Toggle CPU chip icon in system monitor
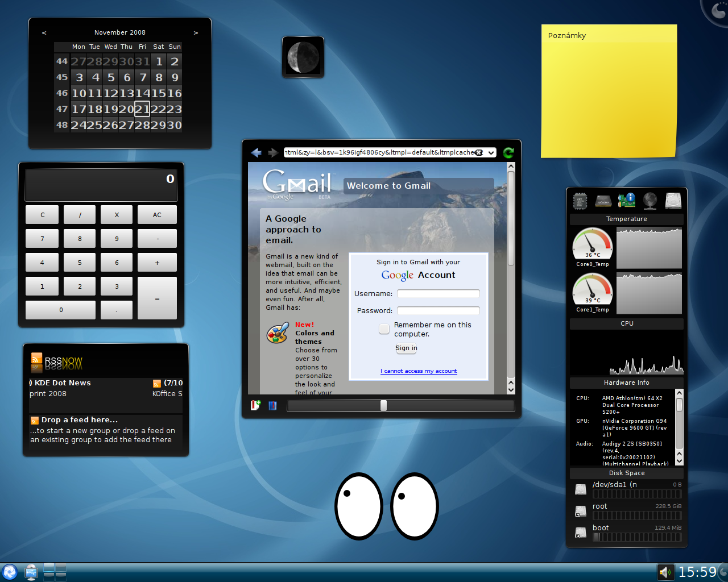728x582 pixels. click(x=580, y=201)
